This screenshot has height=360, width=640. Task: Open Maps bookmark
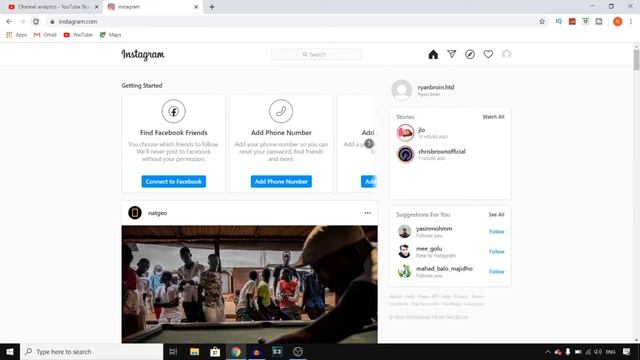click(x=111, y=35)
